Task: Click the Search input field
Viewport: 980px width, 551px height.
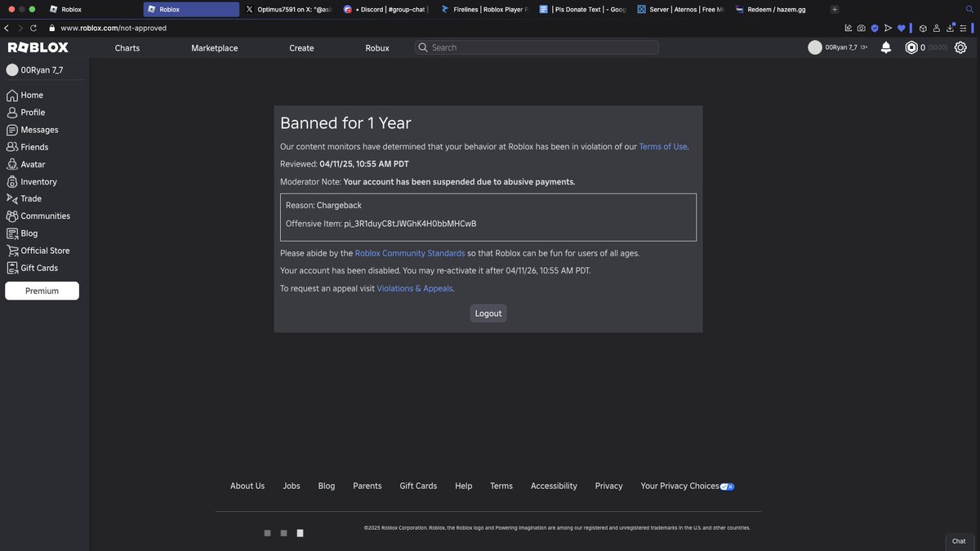Action: point(537,47)
